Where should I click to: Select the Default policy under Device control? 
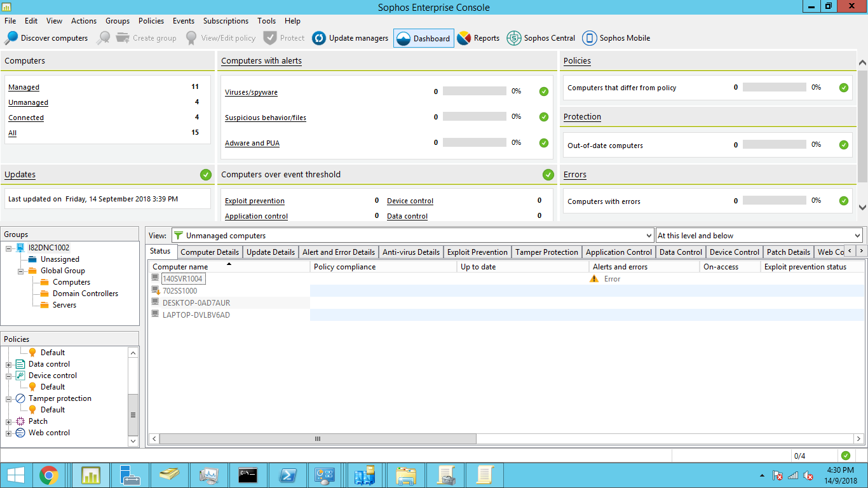pyautogui.click(x=53, y=387)
